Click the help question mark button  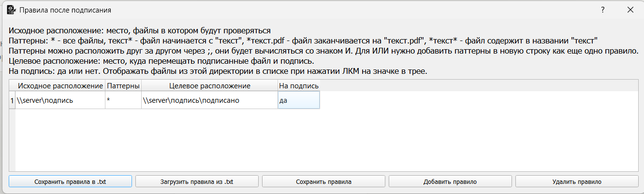tap(602, 9)
